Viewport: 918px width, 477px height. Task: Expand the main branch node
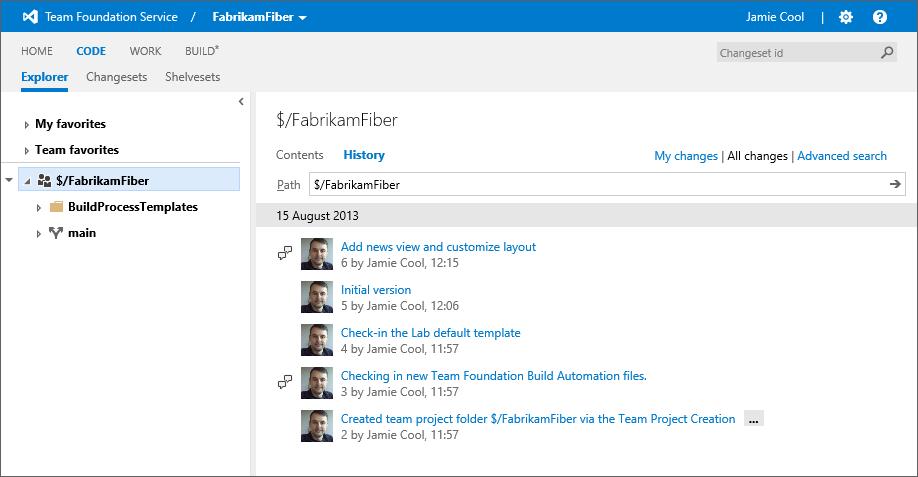[39, 234]
